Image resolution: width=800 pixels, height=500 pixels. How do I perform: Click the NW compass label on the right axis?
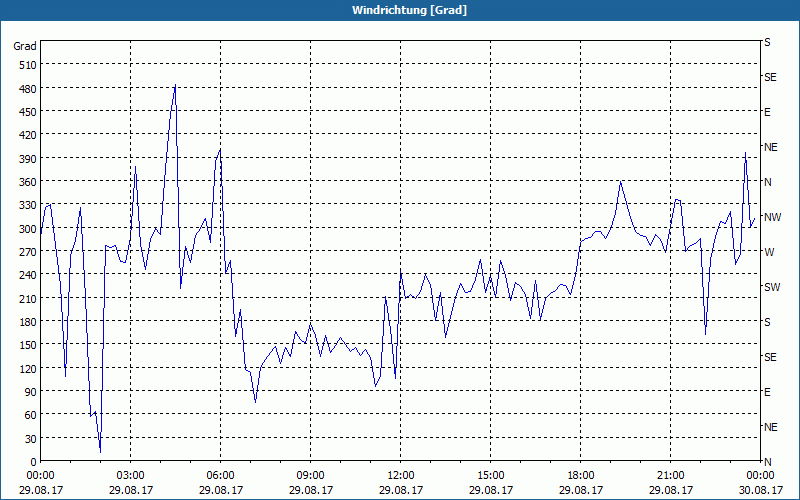click(x=772, y=217)
